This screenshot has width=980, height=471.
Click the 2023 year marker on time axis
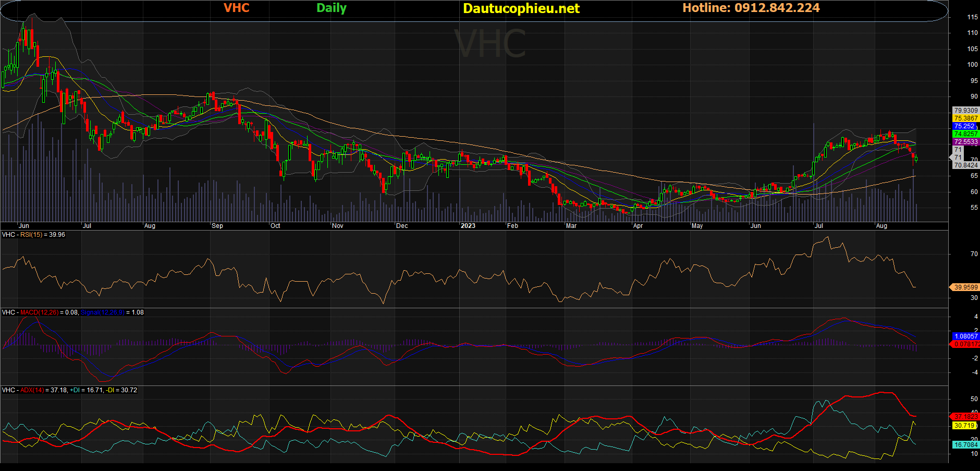(x=468, y=226)
